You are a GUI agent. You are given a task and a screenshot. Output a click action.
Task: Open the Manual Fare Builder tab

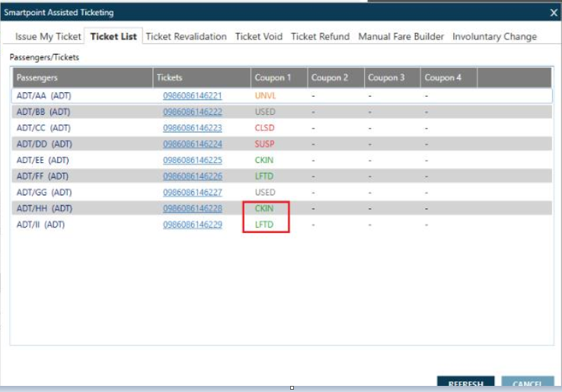tap(401, 37)
